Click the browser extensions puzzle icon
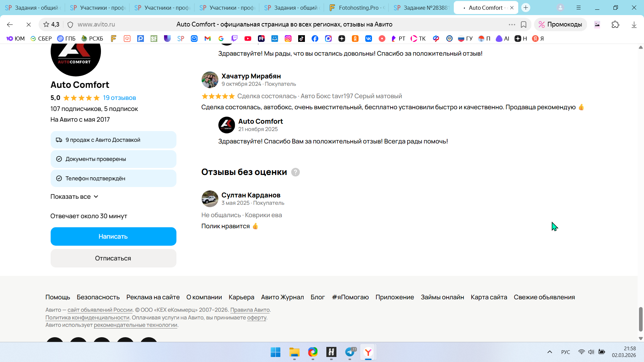The width and height of the screenshot is (644, 362). 615,24
